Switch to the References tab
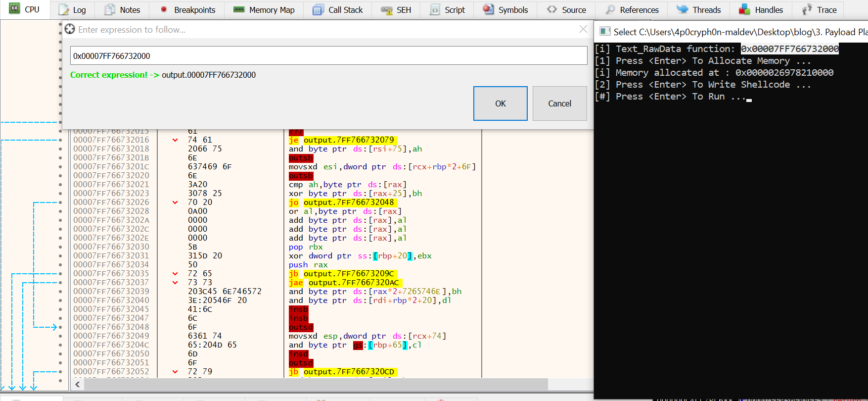 632,9
